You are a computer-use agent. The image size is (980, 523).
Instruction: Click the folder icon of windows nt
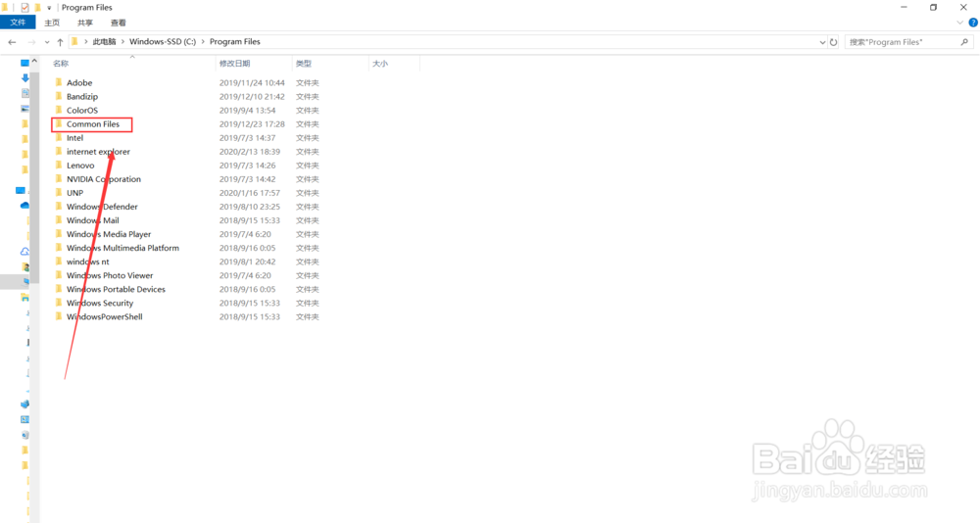[x=58, y=261]
